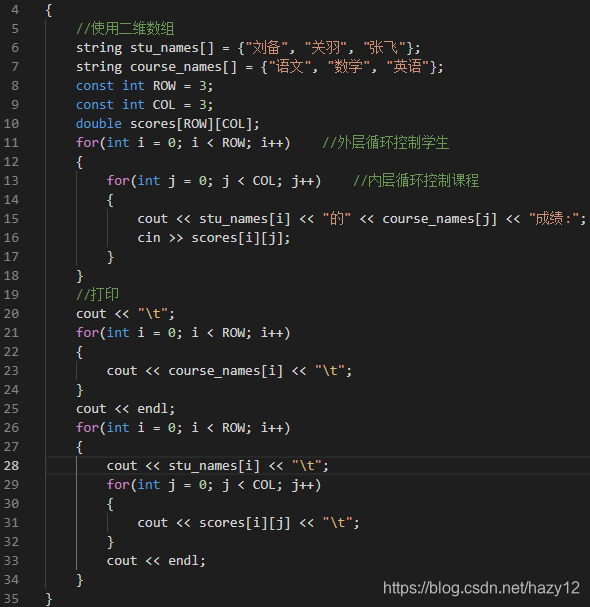Click the string "的" on line 15
The image size is (590, 607).
click(x=337, y=219)
